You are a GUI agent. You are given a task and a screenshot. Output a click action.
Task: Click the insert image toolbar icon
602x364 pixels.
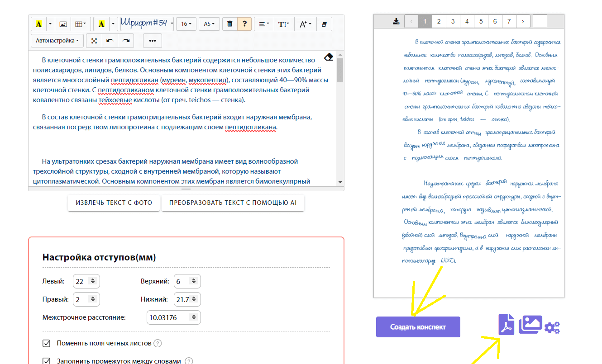63,24
